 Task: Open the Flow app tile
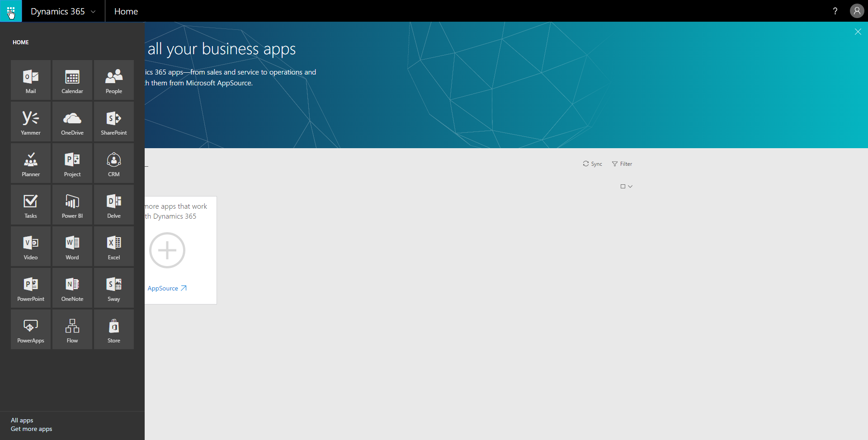[72, 329]
